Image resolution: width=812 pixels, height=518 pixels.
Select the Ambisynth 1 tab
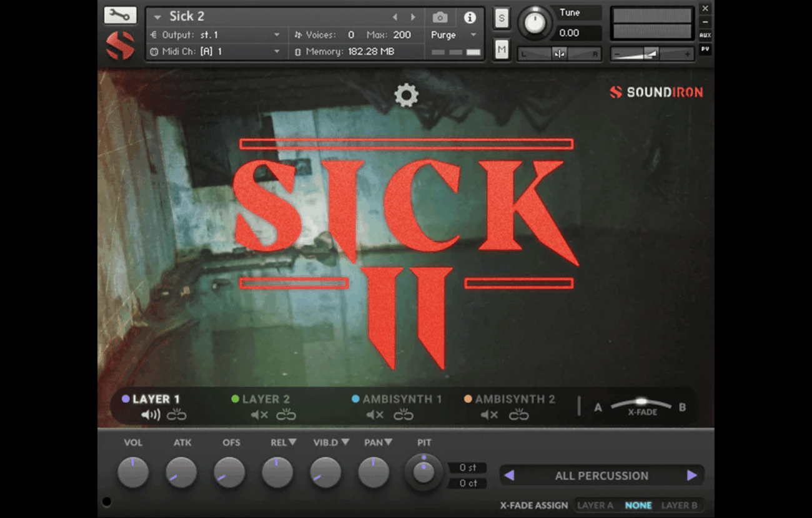402,399
